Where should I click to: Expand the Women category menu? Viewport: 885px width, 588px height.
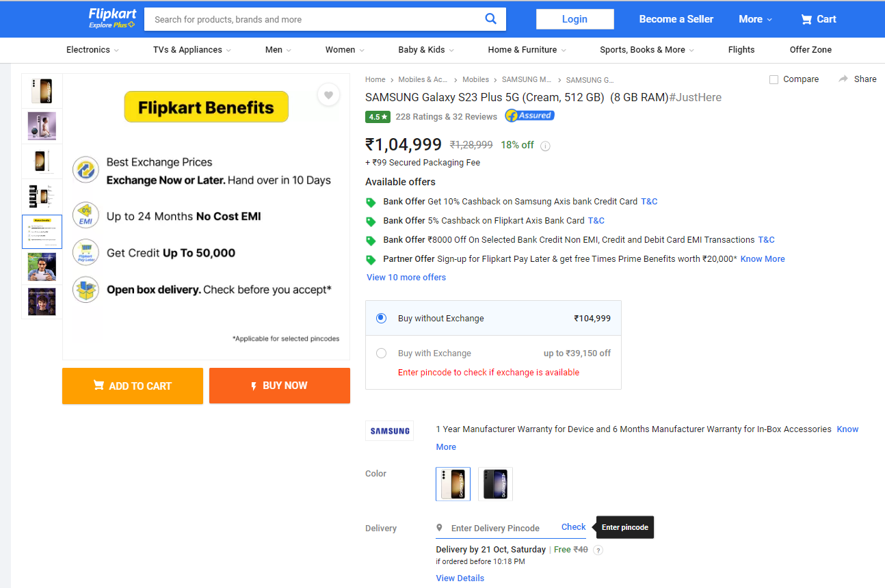tap(345, 50)
